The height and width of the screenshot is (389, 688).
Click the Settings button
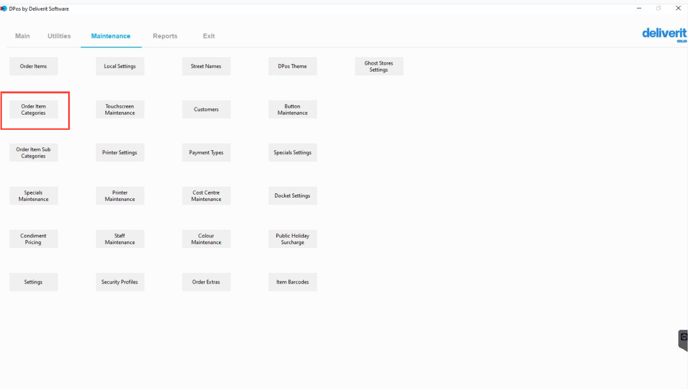(x=33, y=282)
